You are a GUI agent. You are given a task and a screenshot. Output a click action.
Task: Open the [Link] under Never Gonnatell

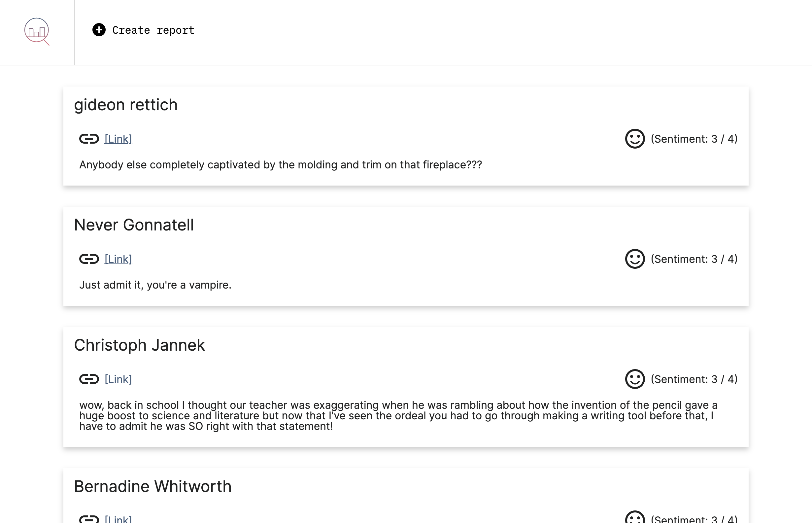point(118,259)
